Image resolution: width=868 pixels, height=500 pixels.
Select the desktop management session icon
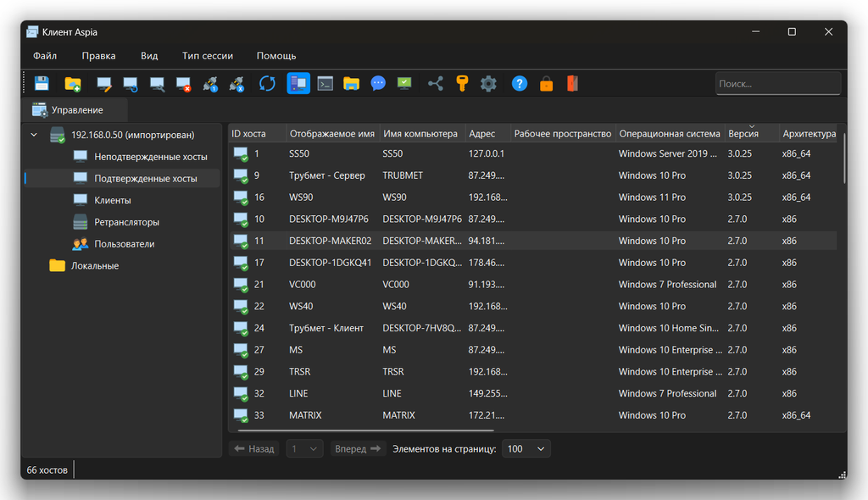point(298,84)
